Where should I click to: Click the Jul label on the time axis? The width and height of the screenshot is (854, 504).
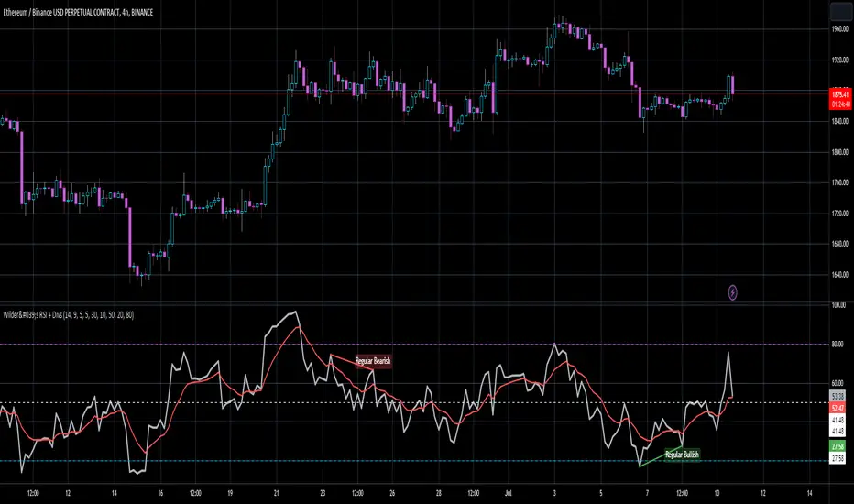tap(509, 493)
